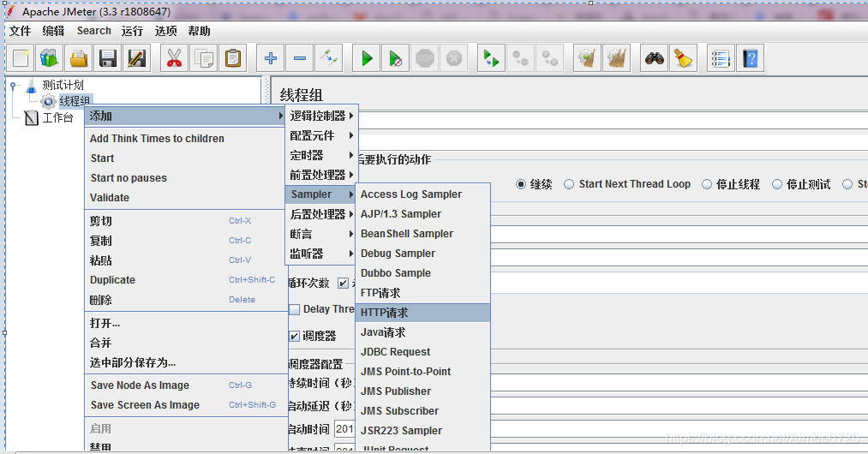Select Start Next Thread Loop radio button
This screenshot has height=454, width=868.
(569, 184)
